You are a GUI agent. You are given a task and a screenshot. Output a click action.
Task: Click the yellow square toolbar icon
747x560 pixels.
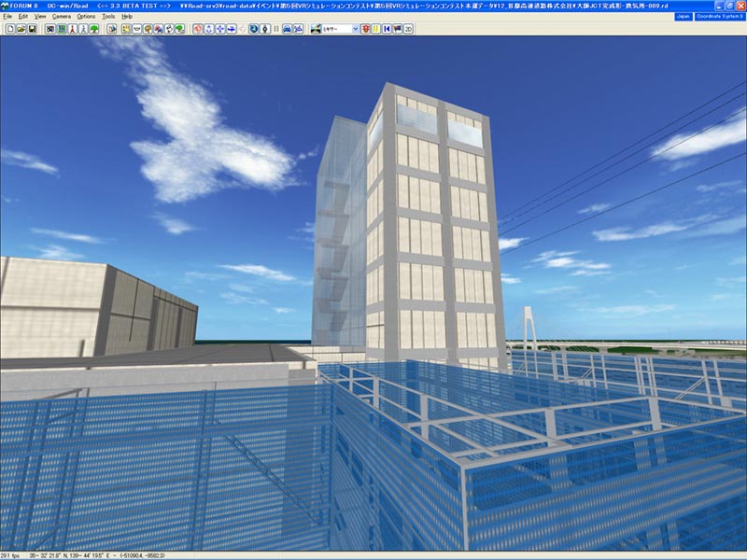[x=126, y=29]
